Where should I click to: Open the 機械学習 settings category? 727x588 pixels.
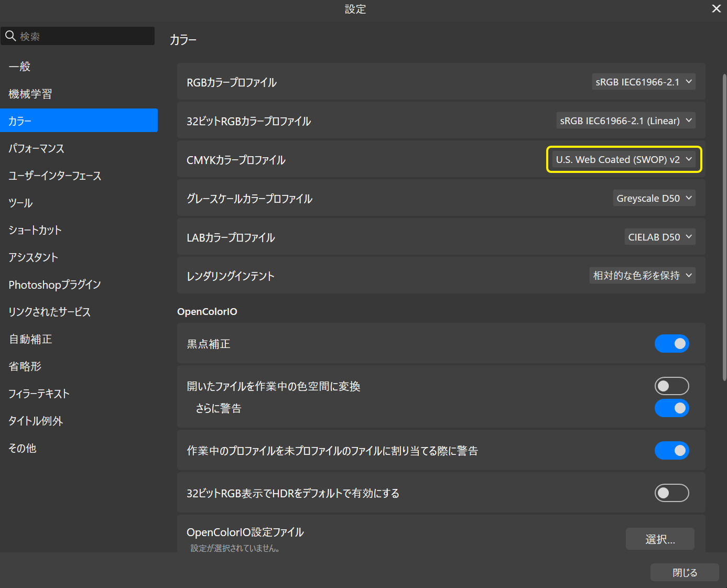(79, 94)
